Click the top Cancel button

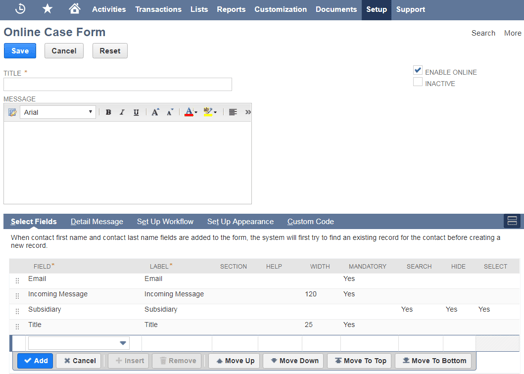[x=64, y=51]
